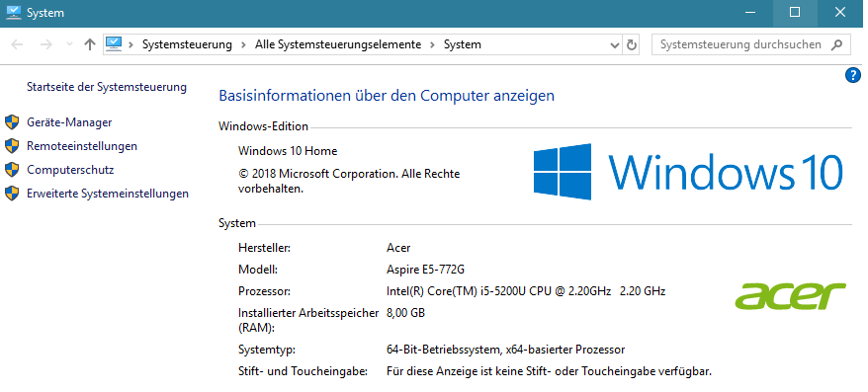
Task: Click the System section header
Action: coord(237,224)
